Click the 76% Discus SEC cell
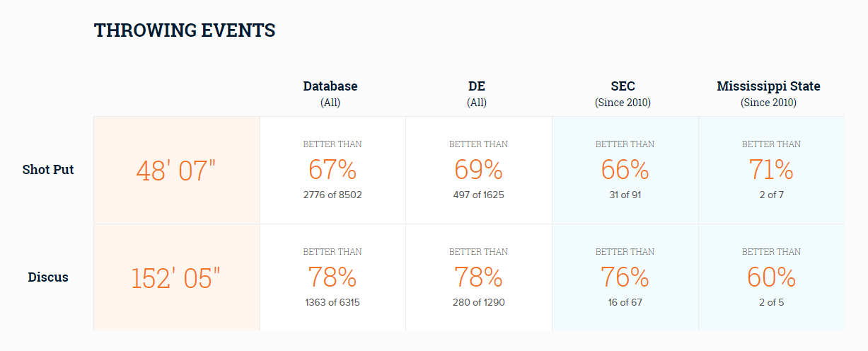The height and width of the screenshot is (351, 868). click(x=625, y=277)
